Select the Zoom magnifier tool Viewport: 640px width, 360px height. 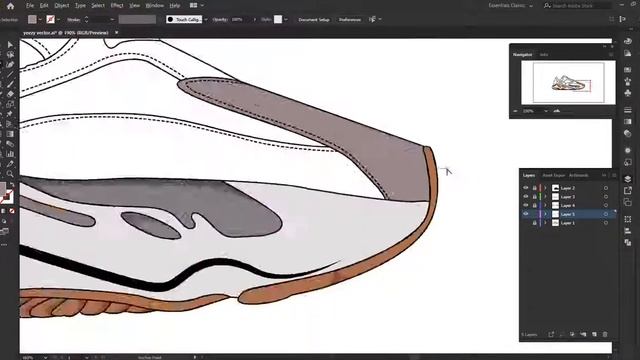point(10,173)
